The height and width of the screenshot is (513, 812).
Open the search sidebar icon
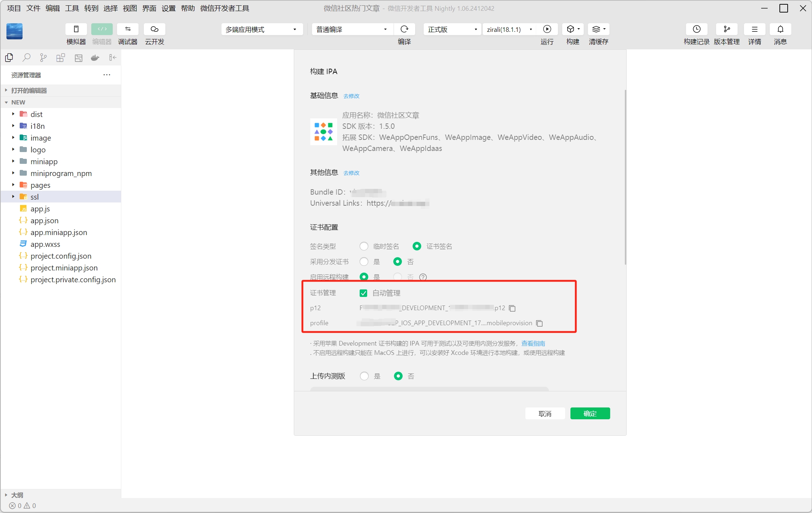pos(26,58)
